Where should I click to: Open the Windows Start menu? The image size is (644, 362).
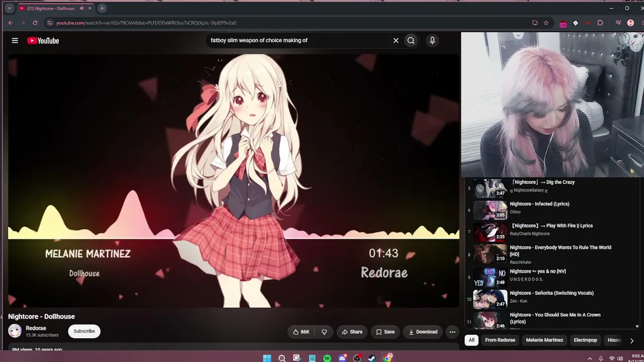[267, 358]
